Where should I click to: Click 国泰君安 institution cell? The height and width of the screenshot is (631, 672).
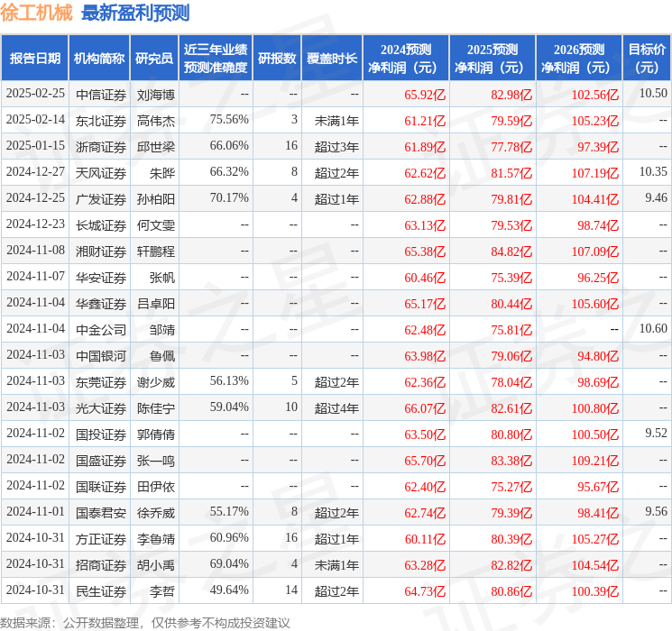point(101,513)
